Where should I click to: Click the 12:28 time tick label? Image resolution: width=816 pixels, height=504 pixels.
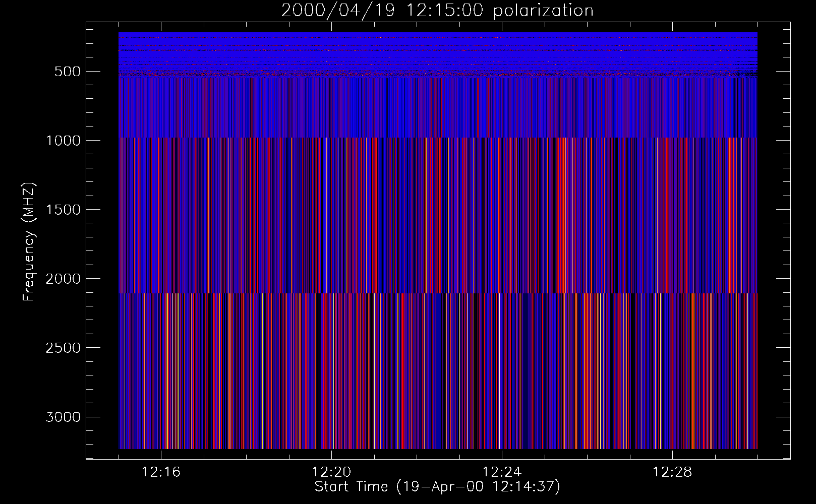tap(672, 472)
